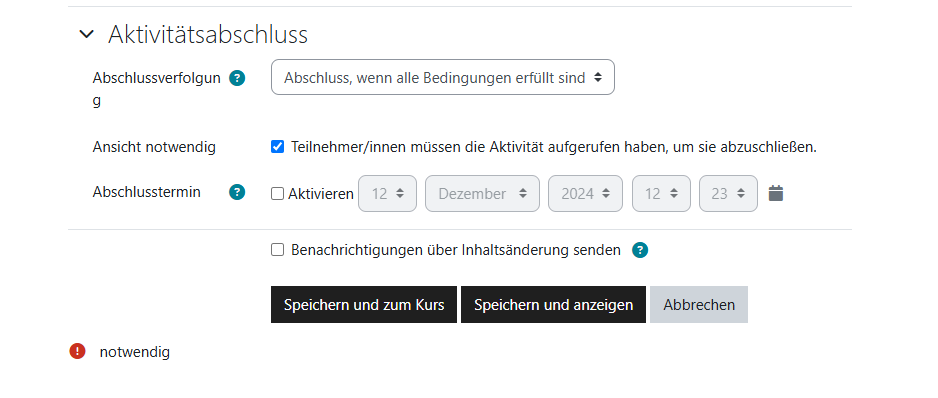Click the red required-field exclamation icon
The height and width of the screenshot is (398, 938).
(x=78, y=351)
